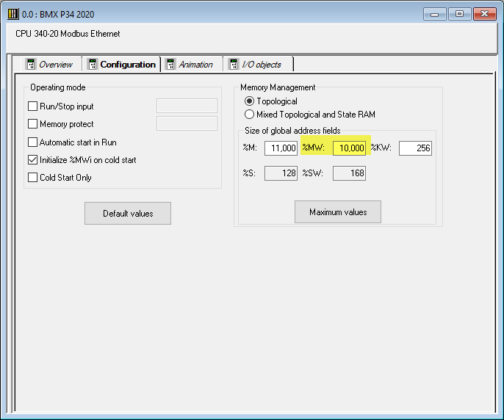504x420 pixels.
Task: Open the I/O objects tab
Action: click(x=259, y=65)
